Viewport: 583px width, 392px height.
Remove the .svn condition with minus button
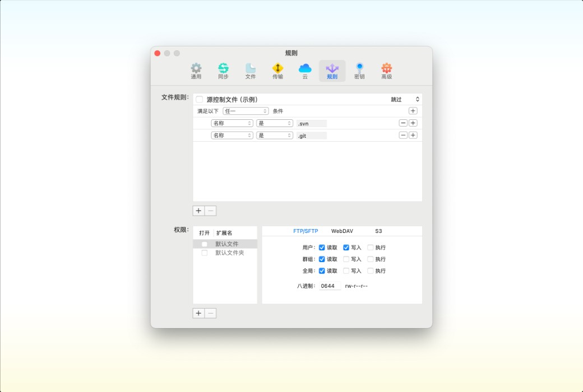coord(402,123)
